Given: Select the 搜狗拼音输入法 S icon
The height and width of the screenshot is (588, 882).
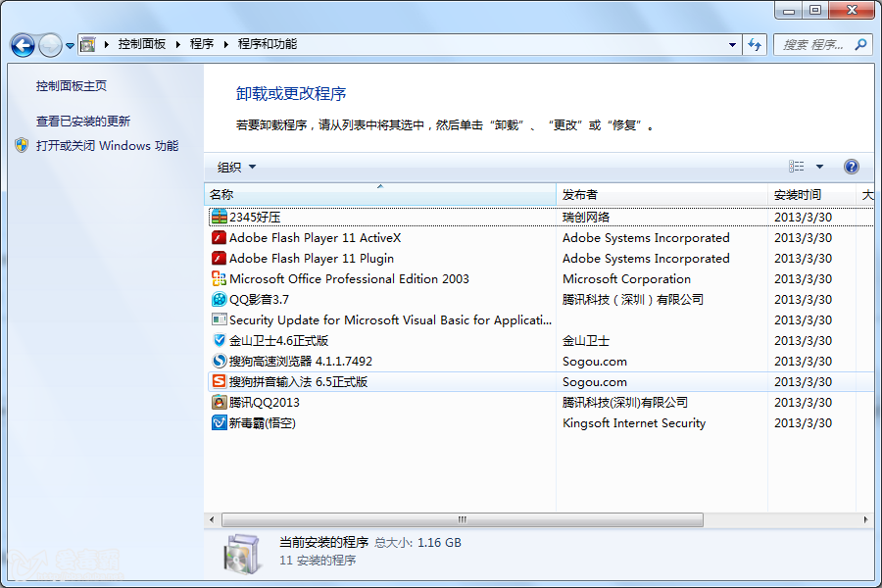Looking at the screenshot, I should click(219, 381).
